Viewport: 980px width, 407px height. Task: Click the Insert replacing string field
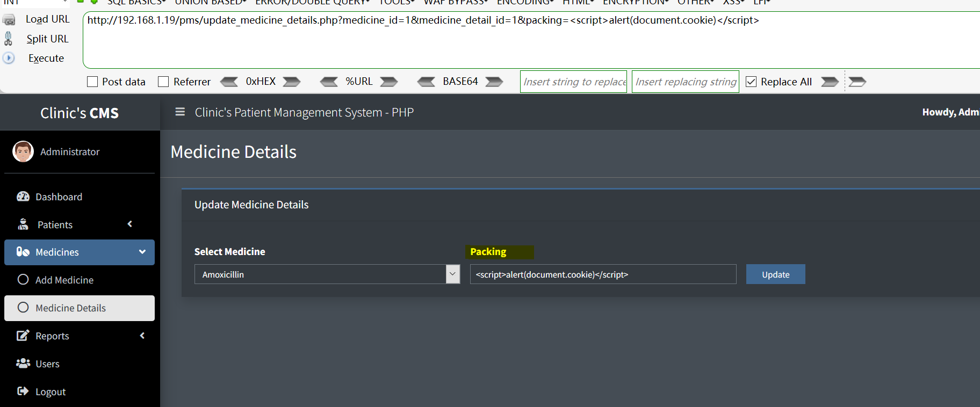(x=685, y=82)
